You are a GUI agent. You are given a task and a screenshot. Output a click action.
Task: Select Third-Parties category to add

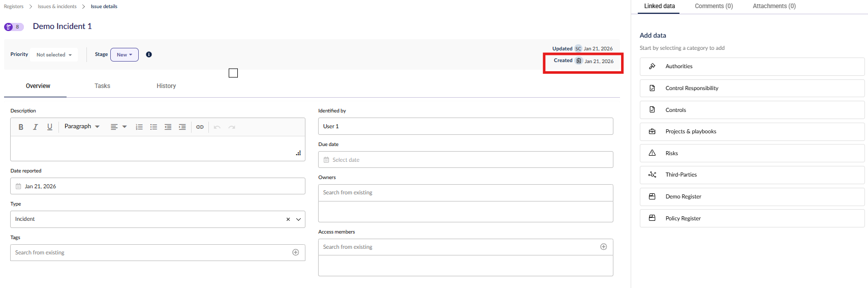(x=752, y=175)
